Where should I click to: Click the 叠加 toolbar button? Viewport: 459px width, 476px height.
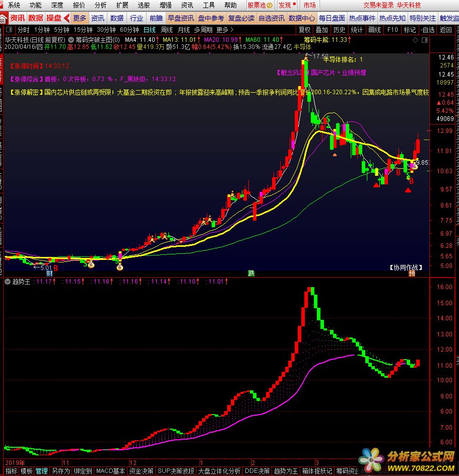322,30
